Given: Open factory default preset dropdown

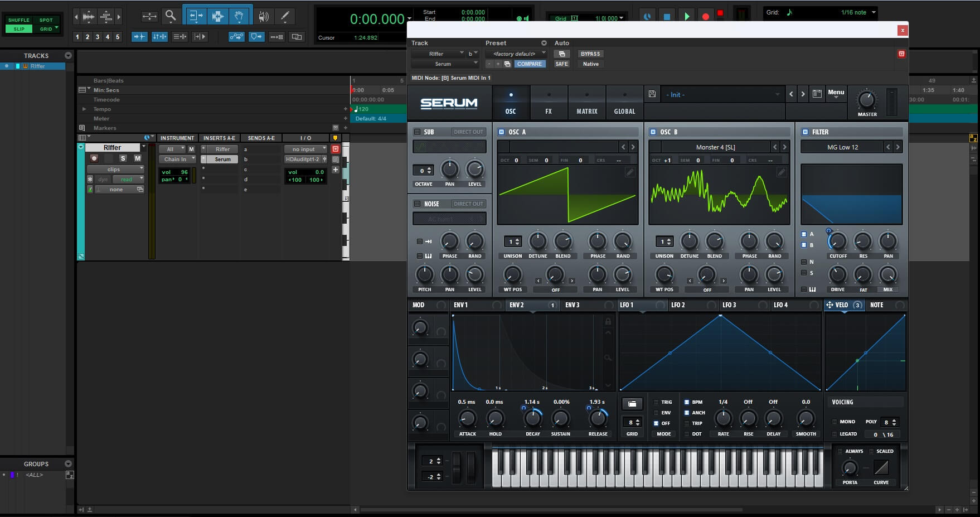Looking at the screenshot, I should point(516,54).
